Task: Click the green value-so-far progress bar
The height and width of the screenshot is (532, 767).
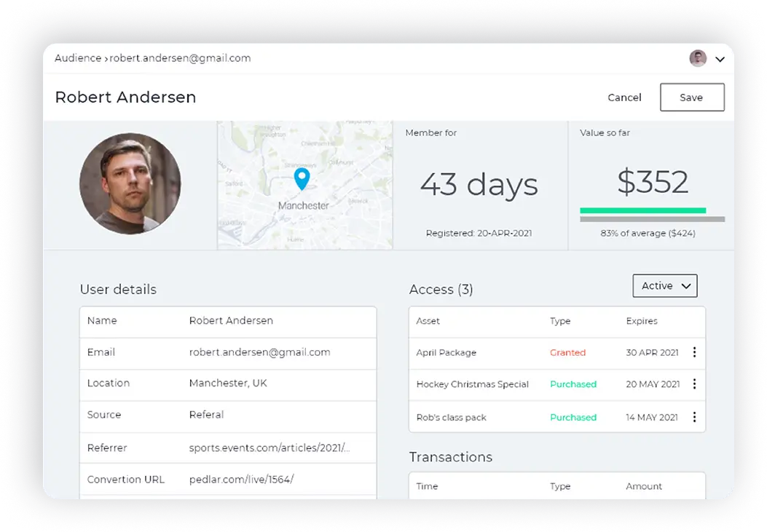Action: pyautogui.click(x=642, y=210)
